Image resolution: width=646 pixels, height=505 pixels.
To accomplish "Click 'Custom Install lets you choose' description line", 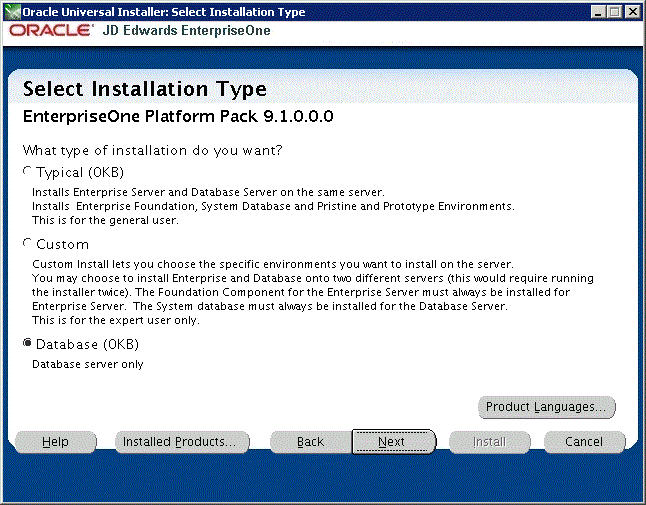I will click(x=273, y=264).
